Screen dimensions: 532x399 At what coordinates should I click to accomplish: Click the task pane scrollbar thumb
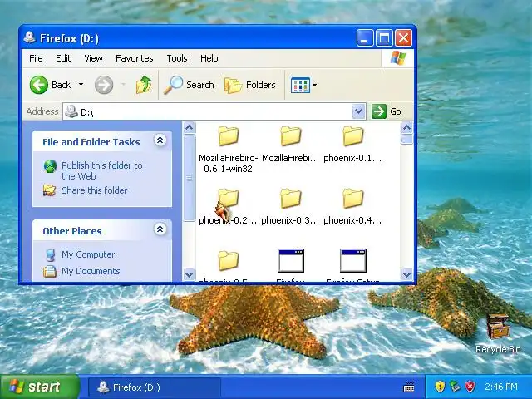pyautogui.click(x=189, y=178)
